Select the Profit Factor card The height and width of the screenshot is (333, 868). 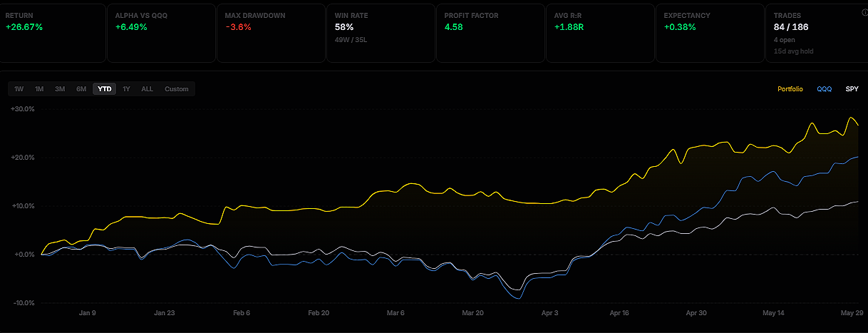(x=491, y=33)
